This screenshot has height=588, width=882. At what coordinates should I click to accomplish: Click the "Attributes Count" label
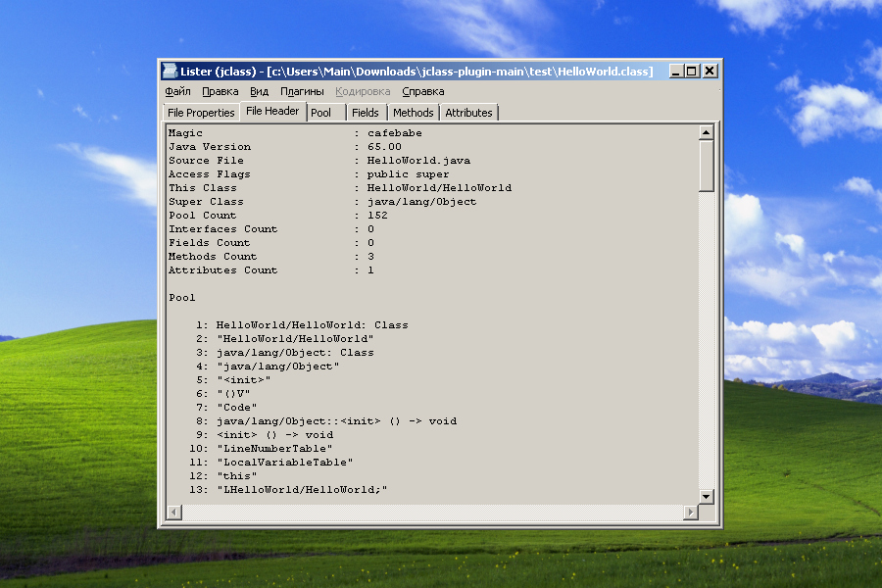222,270
